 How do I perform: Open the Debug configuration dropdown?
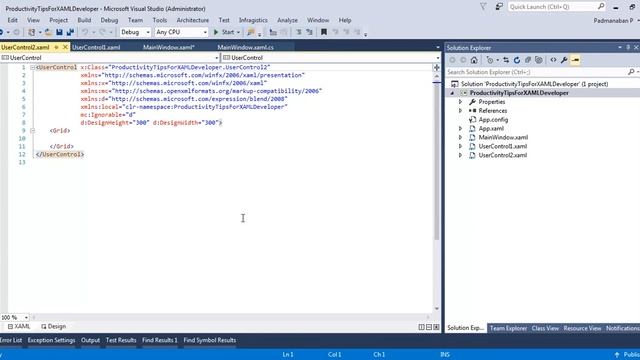point(148,32)
